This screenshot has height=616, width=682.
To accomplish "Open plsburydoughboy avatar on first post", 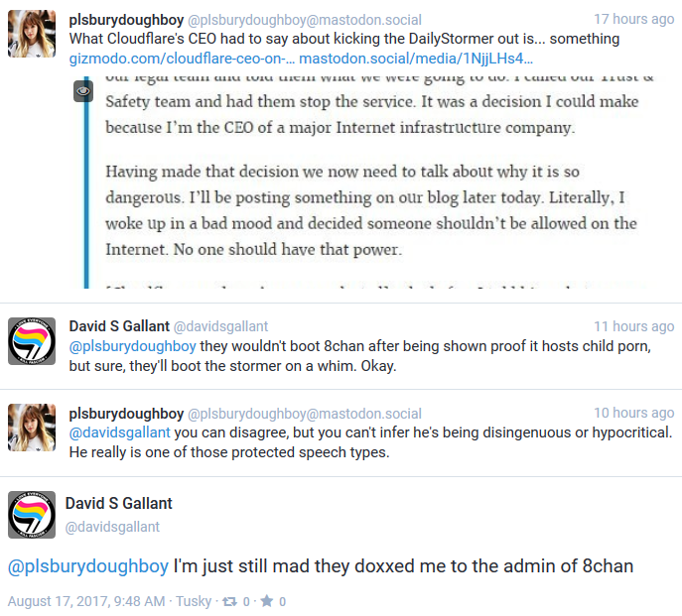I will [x=32, y=34].
